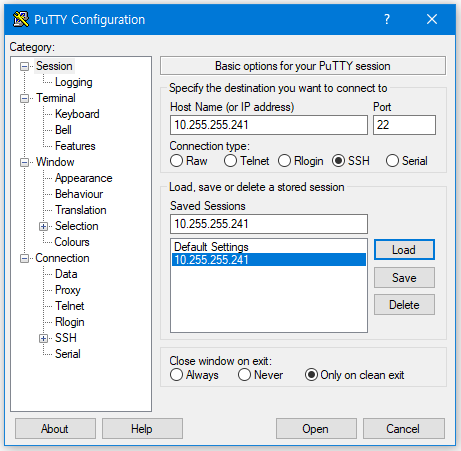This screenshot has height=451, width=461.
Task: Open the Behaviour category
Action: coord(79,194)
